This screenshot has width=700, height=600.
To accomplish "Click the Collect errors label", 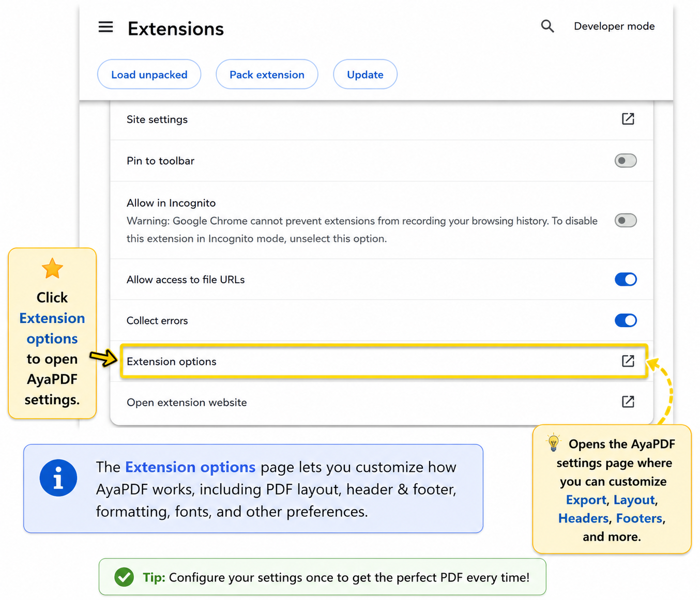I will pos(157,321).
